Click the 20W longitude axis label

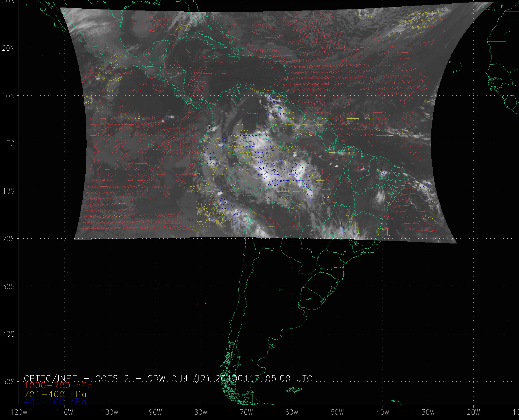point(474,412)
